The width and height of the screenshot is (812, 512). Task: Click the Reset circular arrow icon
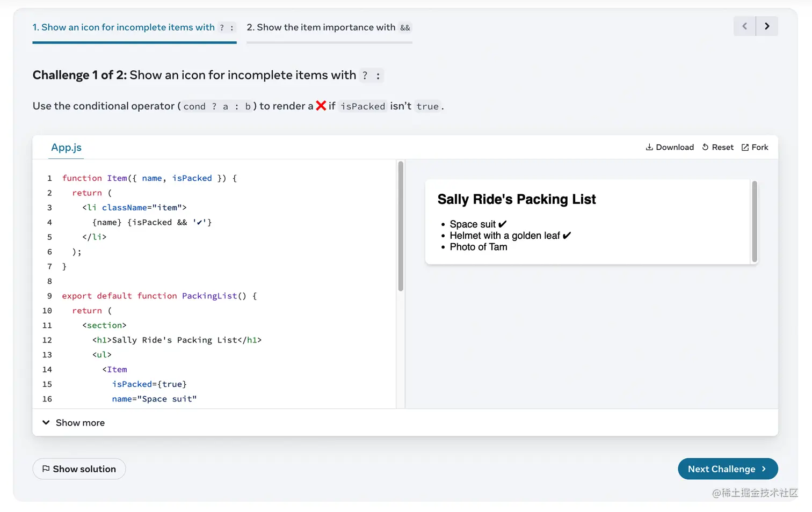click(x=705, y=147)
